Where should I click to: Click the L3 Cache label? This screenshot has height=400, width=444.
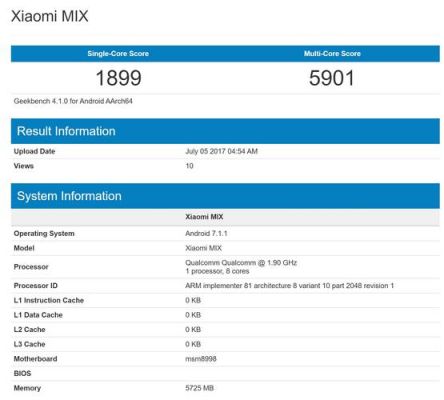[29, 344]
